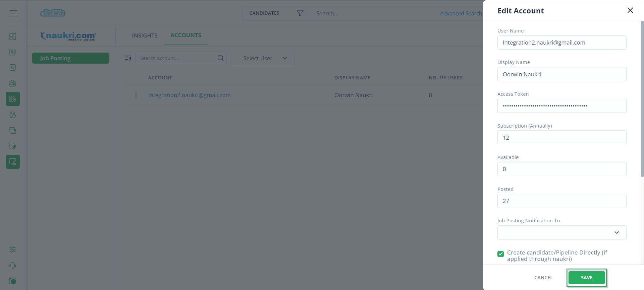Click the Available field showing 0
This screenshot has height=290, width=644.
point(562,169)
